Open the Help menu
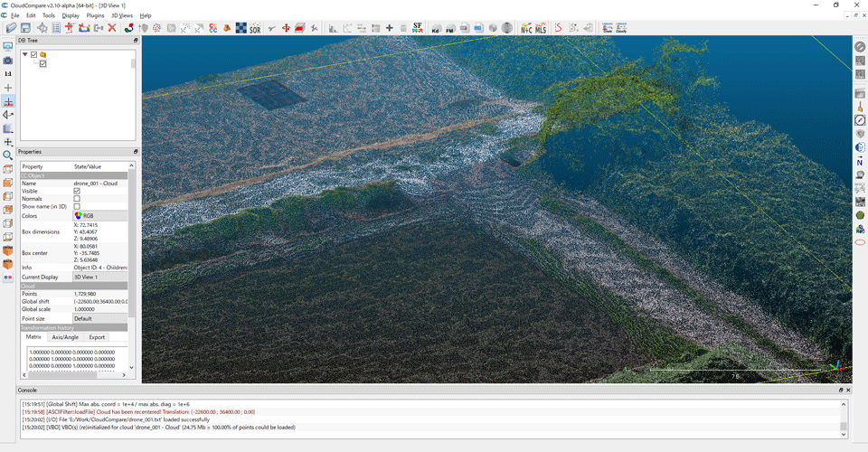The image size is (868, 452). click(146, 15)
